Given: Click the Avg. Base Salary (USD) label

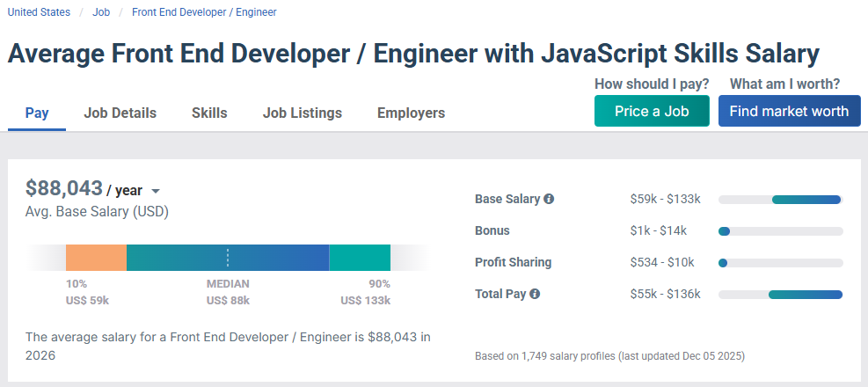Looking at the screenshot, I should [97, 211].
